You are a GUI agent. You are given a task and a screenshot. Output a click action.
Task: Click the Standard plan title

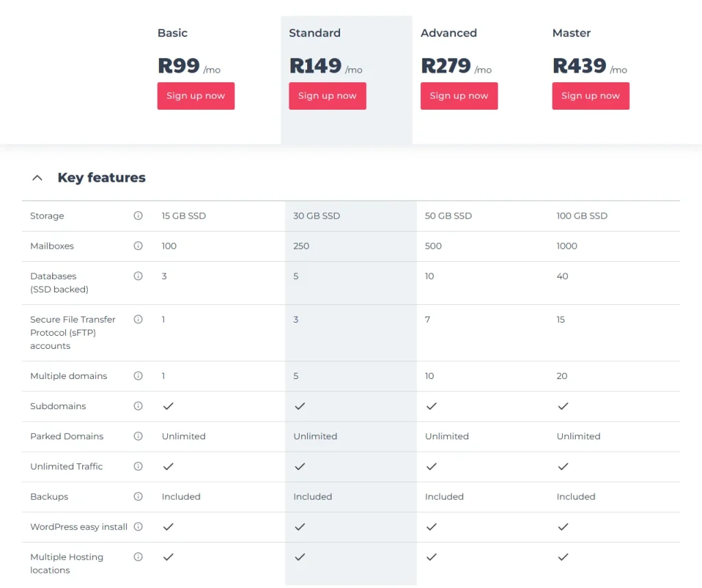tap(315, 33)
